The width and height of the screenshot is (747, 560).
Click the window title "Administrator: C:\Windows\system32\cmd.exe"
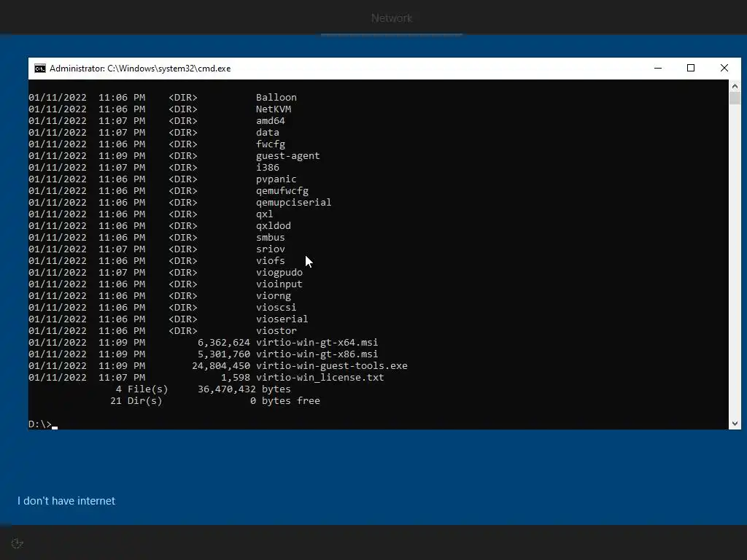tap(140, 69)
